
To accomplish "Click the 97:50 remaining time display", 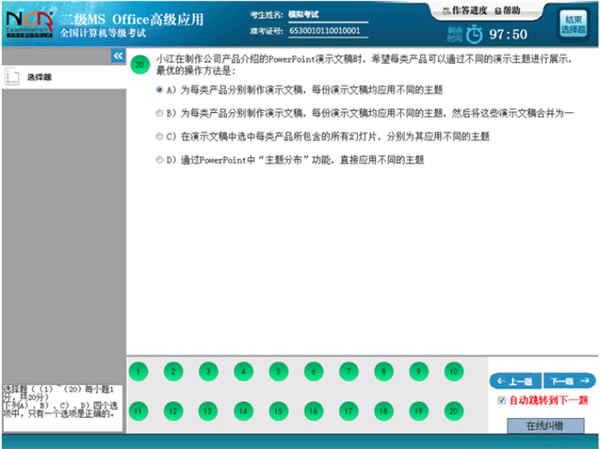I will click(508, 34).
